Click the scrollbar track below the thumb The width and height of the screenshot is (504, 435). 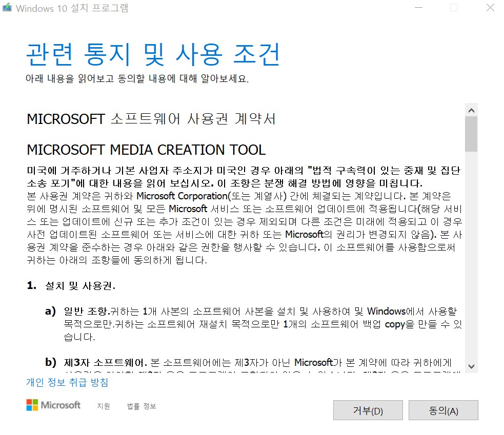[x=472, y=255]
